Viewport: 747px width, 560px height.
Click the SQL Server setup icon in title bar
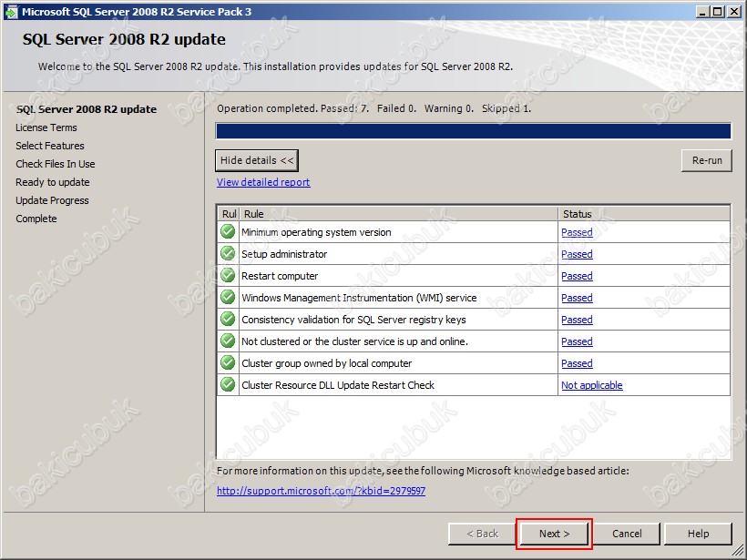point(11,12)
